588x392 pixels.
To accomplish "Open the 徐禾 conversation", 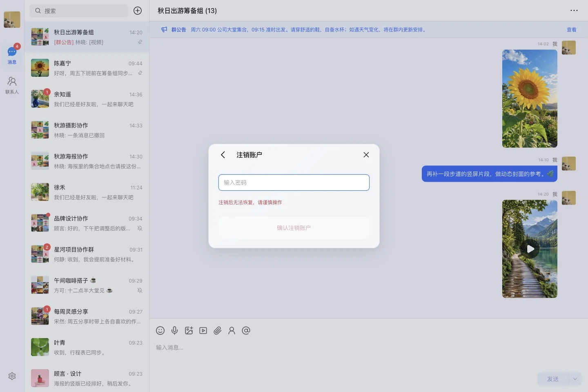I will pos(87,192).
